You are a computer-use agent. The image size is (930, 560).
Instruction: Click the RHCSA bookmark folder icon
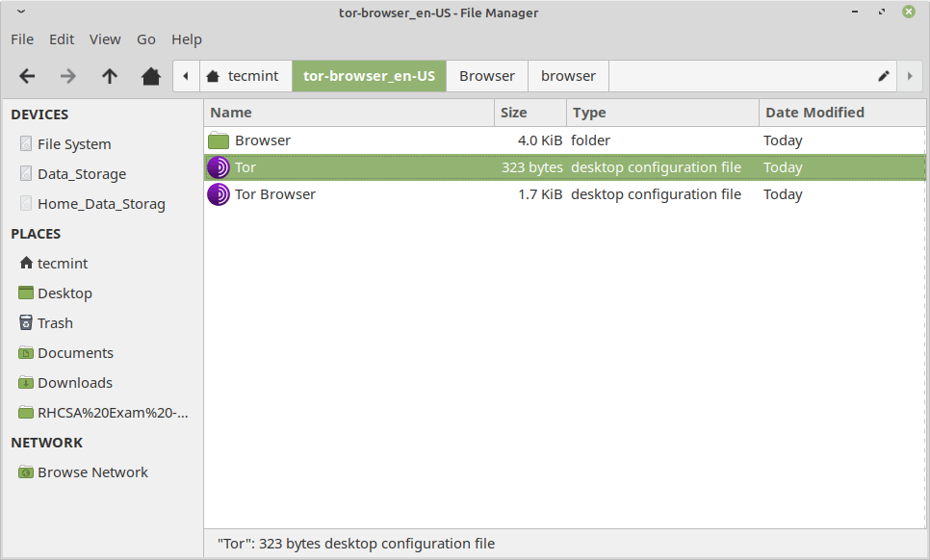(25, 413)
